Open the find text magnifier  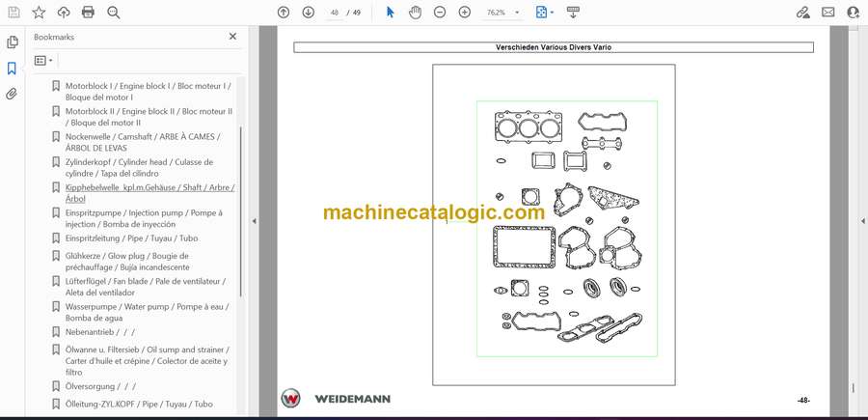tap(114, 13)
